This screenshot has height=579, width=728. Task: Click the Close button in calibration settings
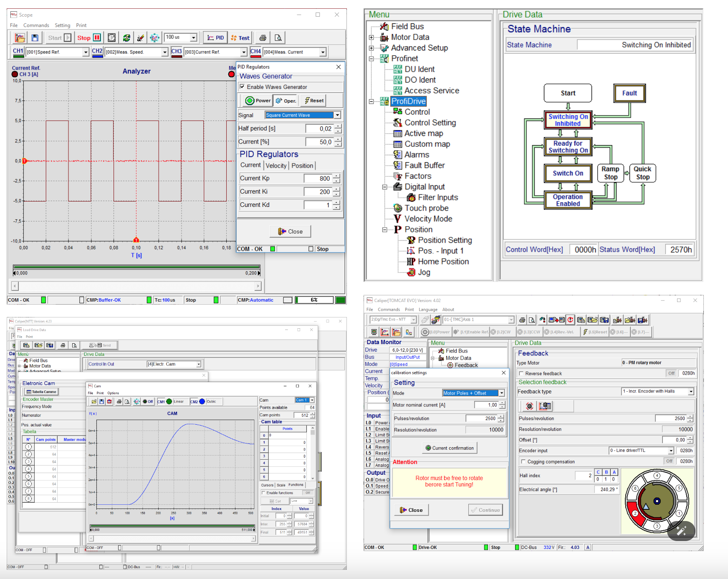tap(411, 510)
